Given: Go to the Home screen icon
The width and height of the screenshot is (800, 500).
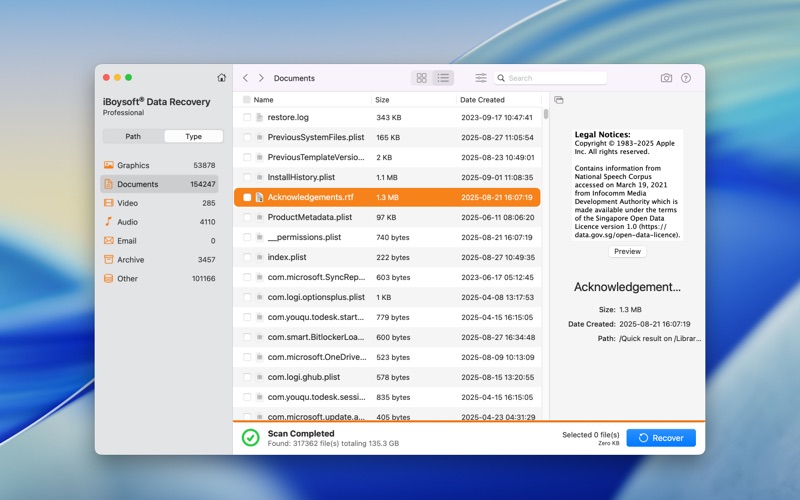Looking at the screenshot, I should (x=222, y=78).
